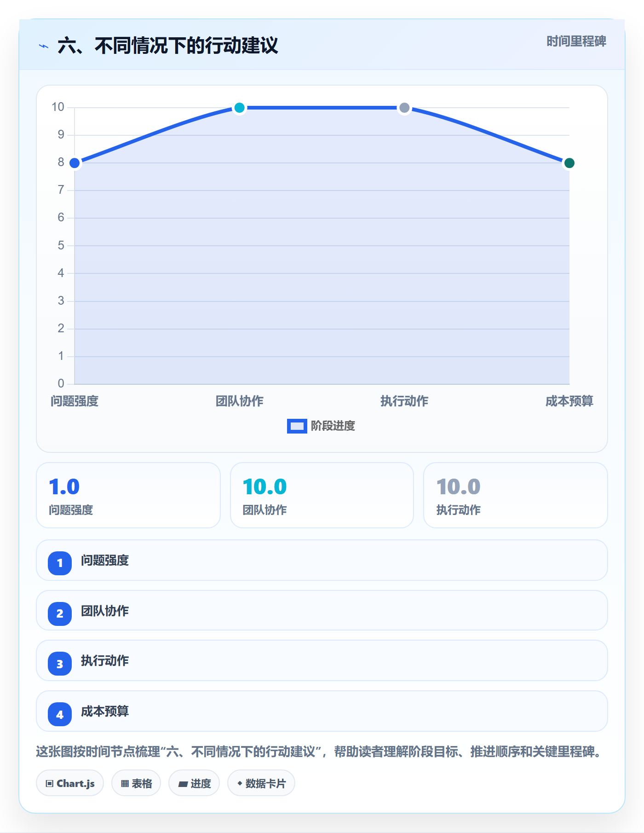Image resolution: width=644 pixels, height=833 pixels.
Task: Click the 问题强度 step row label
Action: pyautogui.click(x=105, y=561)
